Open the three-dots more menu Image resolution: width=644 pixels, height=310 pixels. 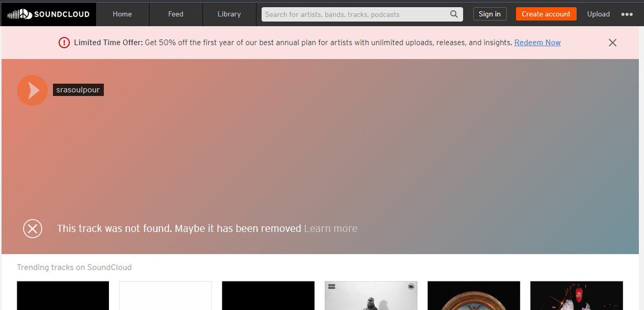point(627,14)
